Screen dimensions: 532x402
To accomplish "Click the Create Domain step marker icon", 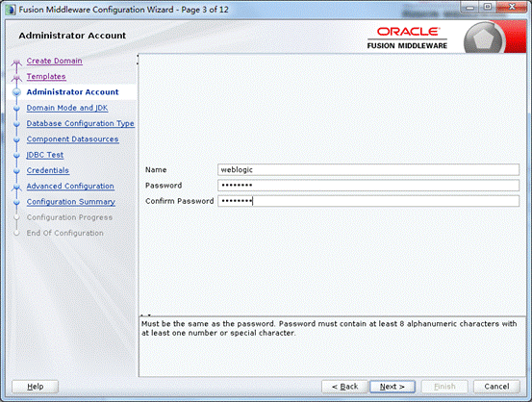I will [x=16, y=63].
